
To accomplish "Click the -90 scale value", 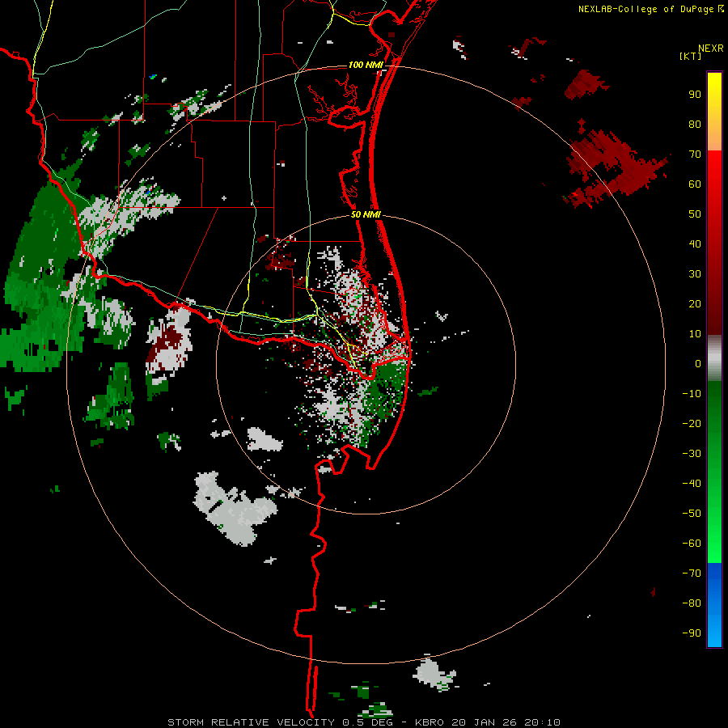I will 692,633.
